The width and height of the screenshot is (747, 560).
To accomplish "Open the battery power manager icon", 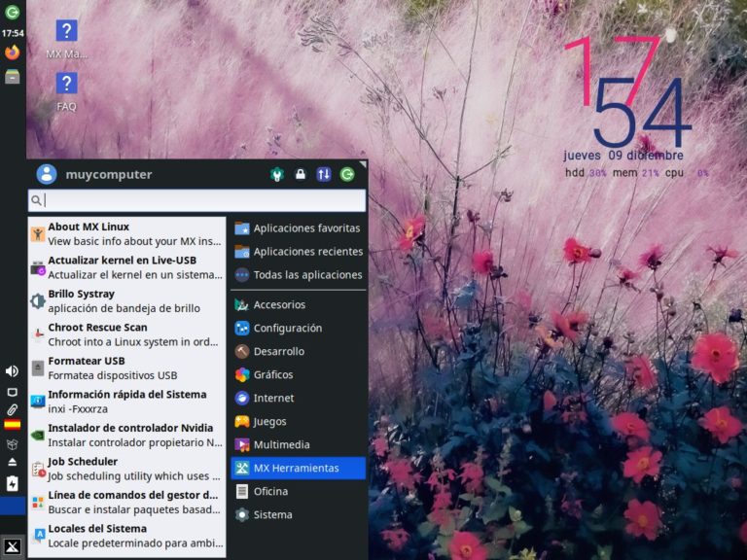I will (x=13, y=483).
